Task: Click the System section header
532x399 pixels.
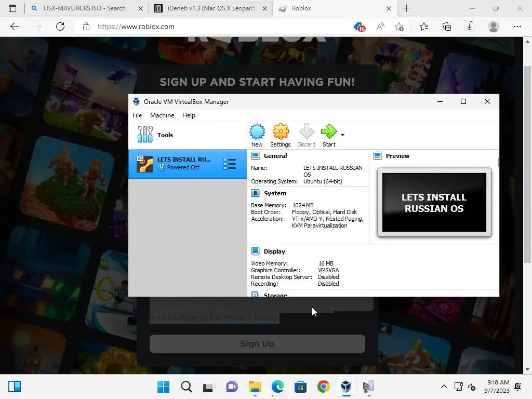Action: click(275, 193)
